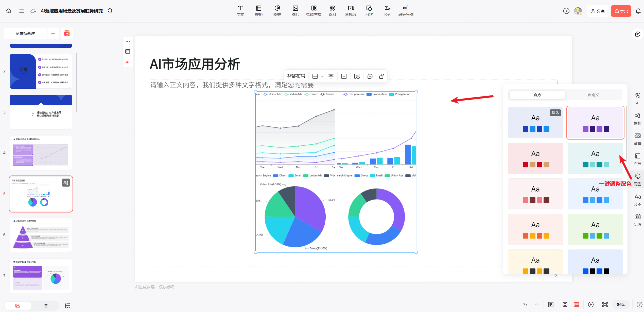Viewport: 644px width, 312px height.
Task: Start slideshow from the top-right play icon
Action: pyautogui.click(x=566, y=11)
